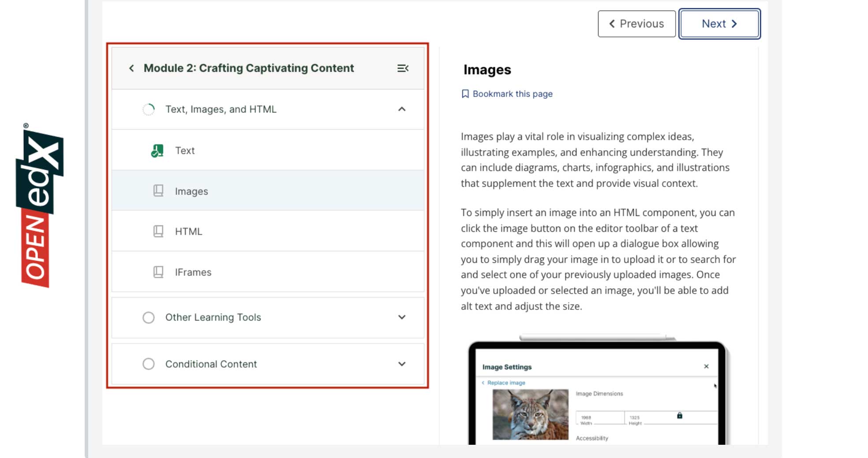868x458 pixels.
Task: Expand the Conditional Content section
Action: [401, 364]
